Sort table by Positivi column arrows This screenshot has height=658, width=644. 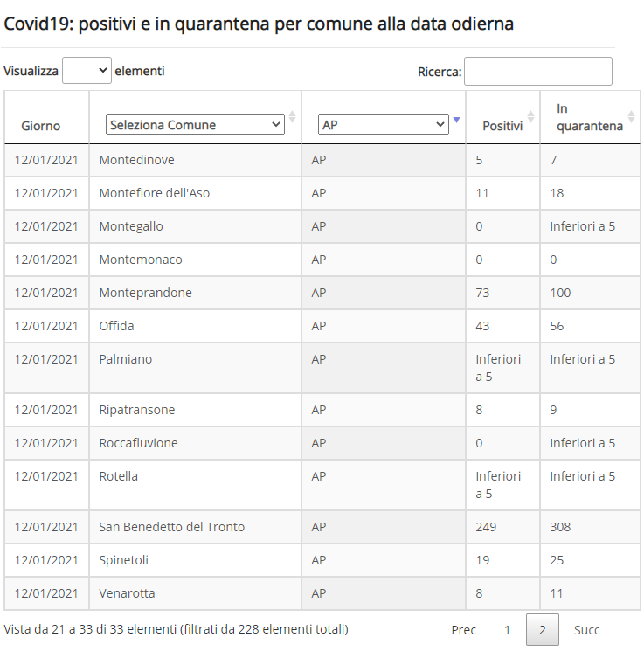530,117
